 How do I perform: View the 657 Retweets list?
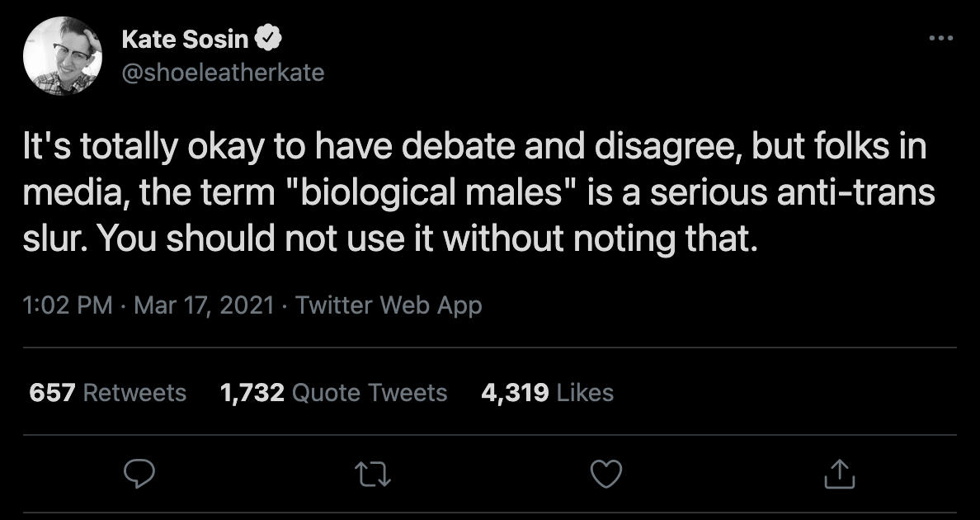pos(108,392)
